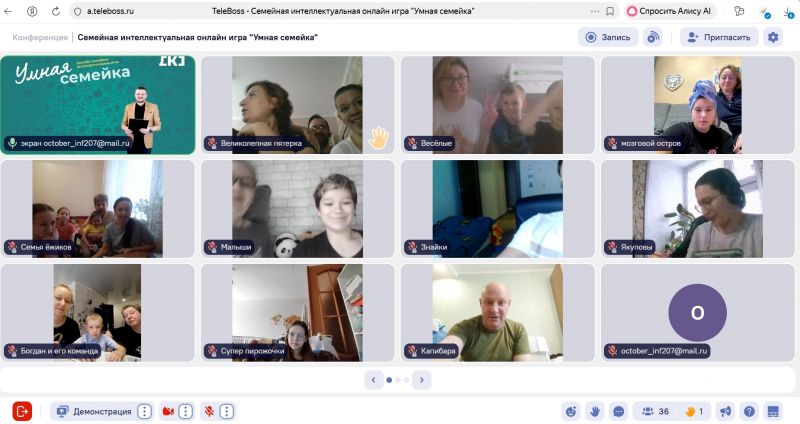Open the raised hands list showing 1
This screenshot has width=800, height=424.
[x=693, y=411]
